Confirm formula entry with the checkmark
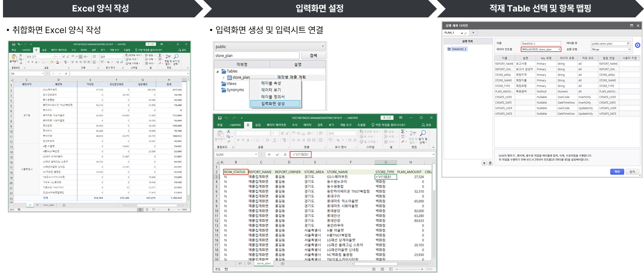 pyautogui.click(x=277, y=155)
